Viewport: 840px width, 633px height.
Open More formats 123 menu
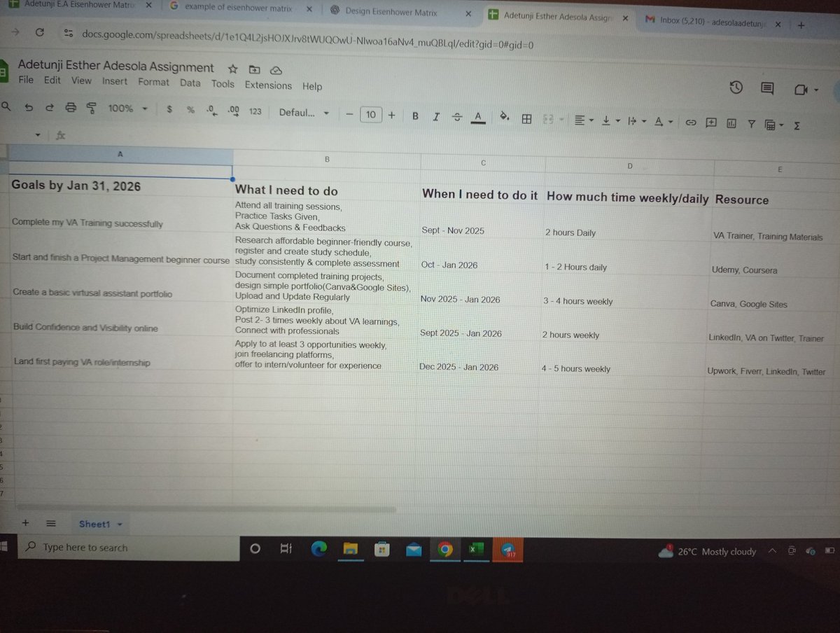255,111
